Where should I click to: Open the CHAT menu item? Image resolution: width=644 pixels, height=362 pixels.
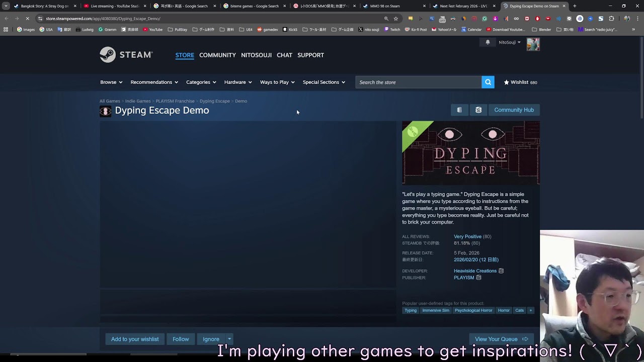[x=284, y=55]
